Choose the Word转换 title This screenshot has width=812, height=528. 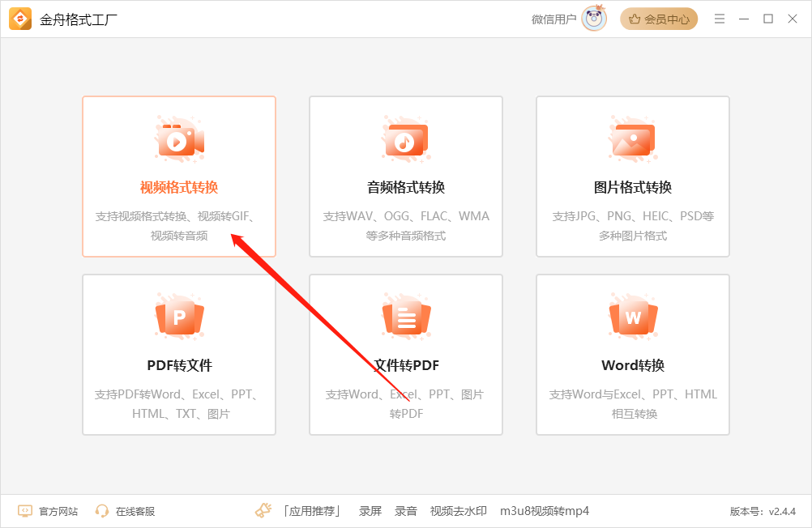[633, 365]
